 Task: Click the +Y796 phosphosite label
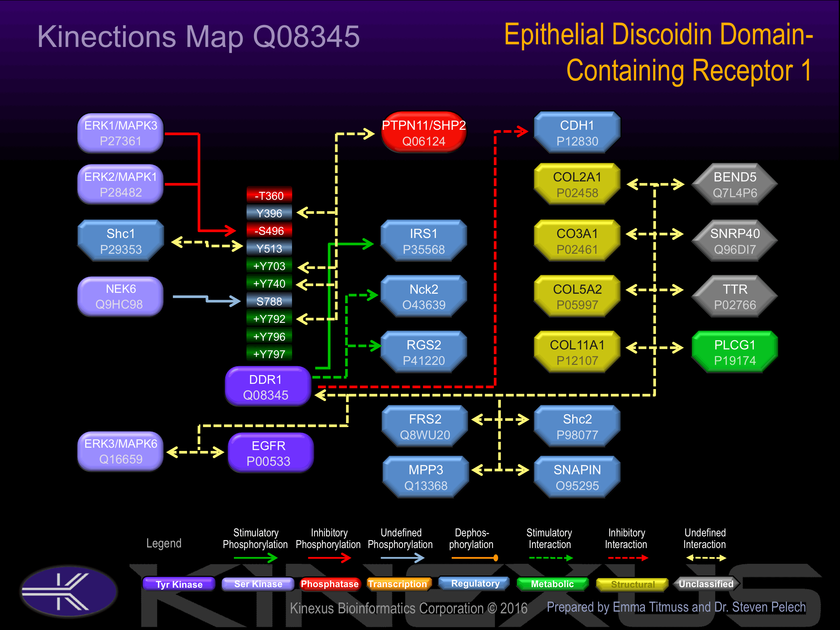click(x=269, y=337)
